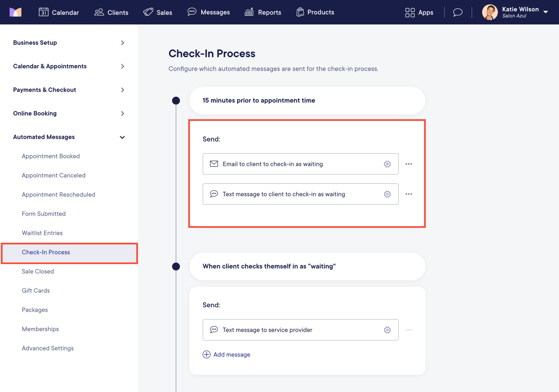Expand the Calendar & Appointments section

(x=69, y=66)
